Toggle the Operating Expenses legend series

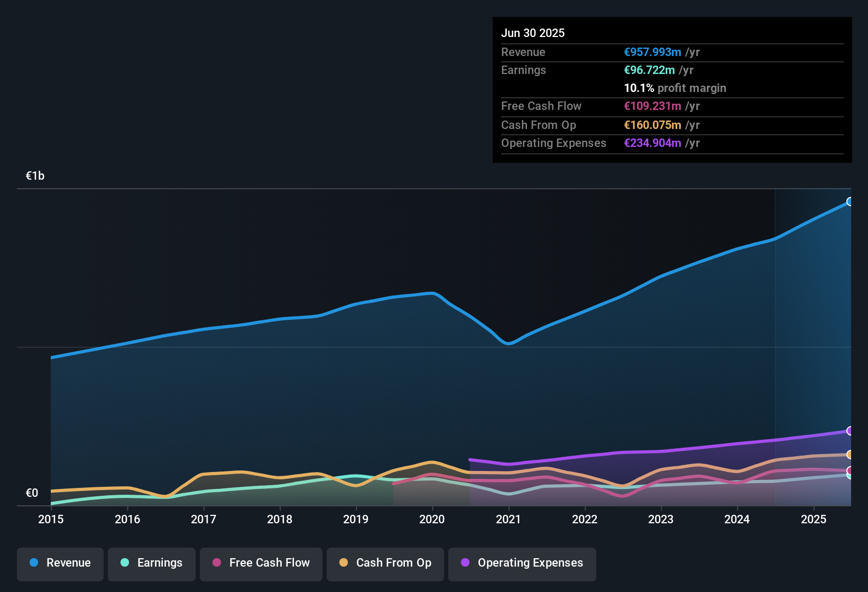coord(522,564)
